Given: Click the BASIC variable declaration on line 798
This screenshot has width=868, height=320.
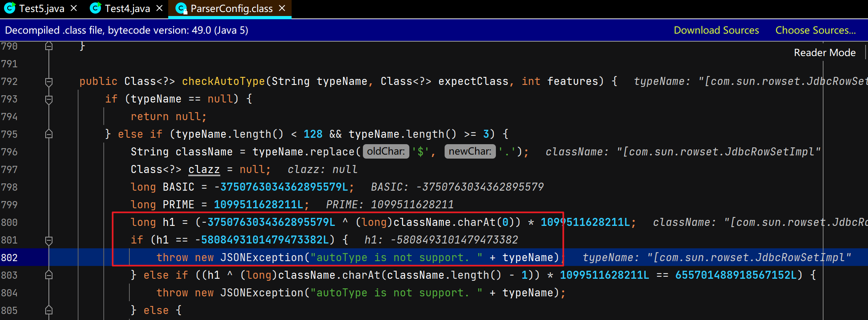Looking at the screenshot, I should coord(179,187).
